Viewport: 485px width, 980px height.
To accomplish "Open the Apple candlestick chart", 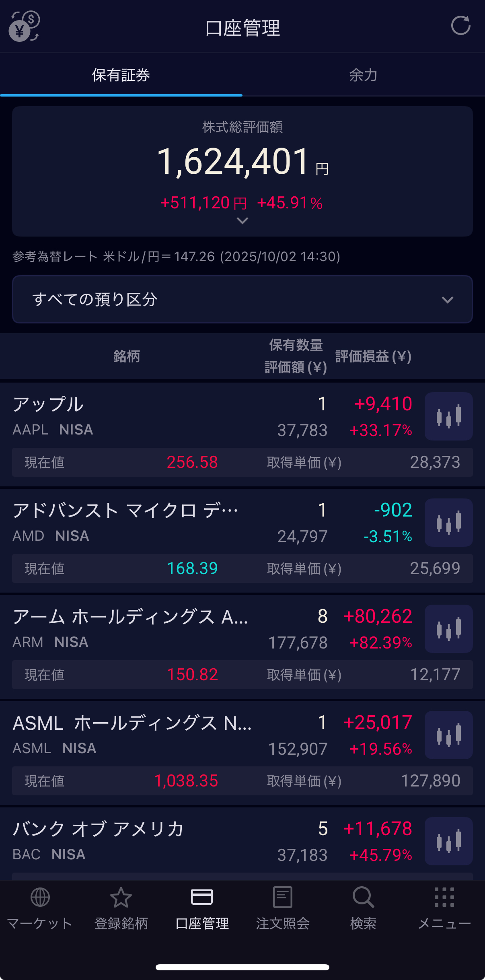I will [x=448, y=416].
